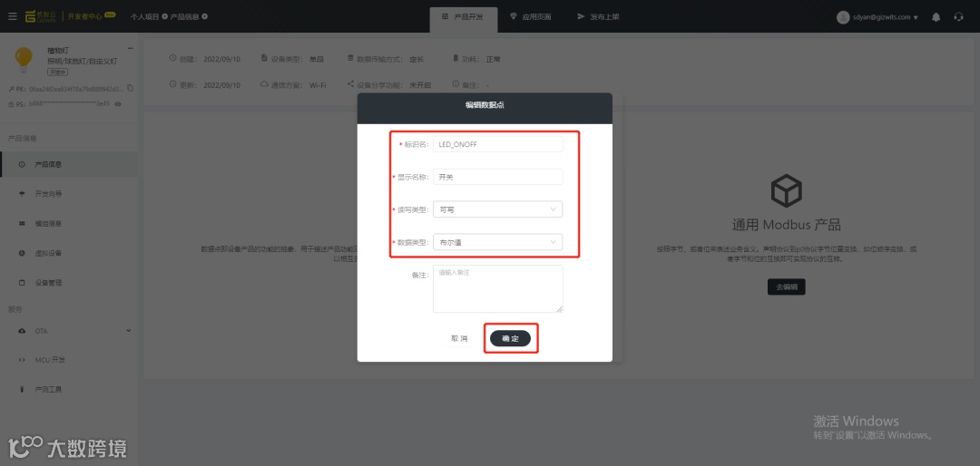980x466 pixels.
Task: Click the 设备管理 icon
Action: click(22, 282)
